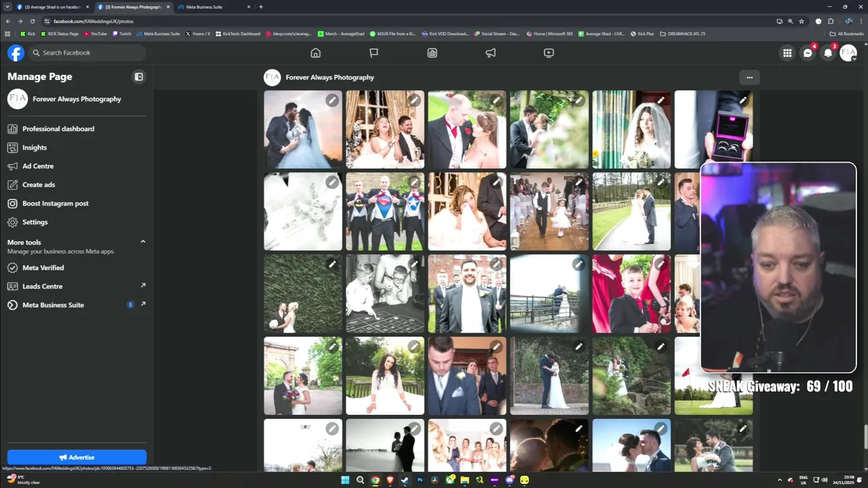Open taskbar clock showing 23:59
The image size is (868, 488).
[845, 480]
